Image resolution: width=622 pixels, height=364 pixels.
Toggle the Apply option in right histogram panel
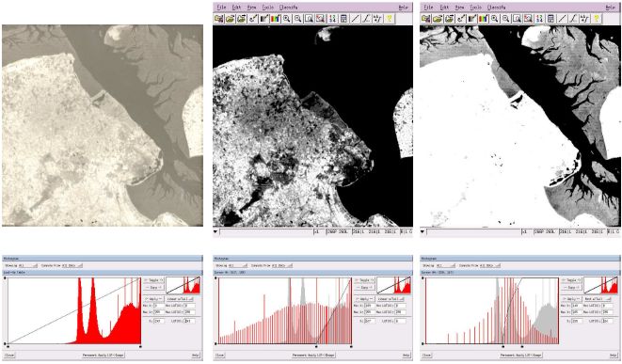(x=571, y=298)
